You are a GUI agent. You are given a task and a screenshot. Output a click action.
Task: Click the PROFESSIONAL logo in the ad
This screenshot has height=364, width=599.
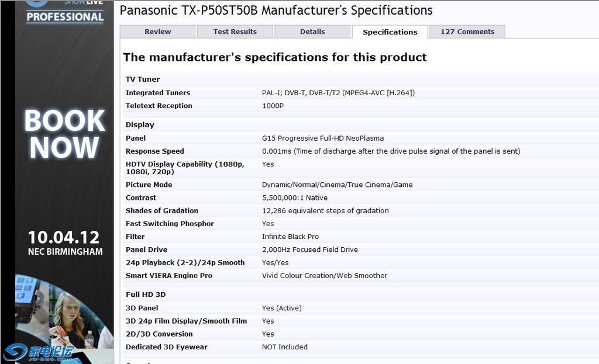click(x=64, y=16)
